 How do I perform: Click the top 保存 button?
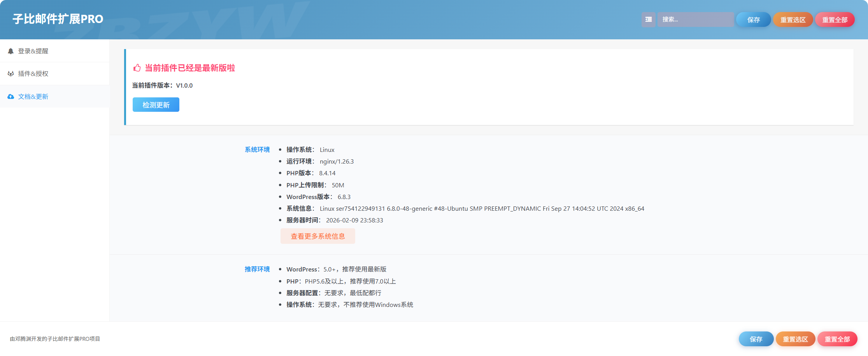point(754,19)
